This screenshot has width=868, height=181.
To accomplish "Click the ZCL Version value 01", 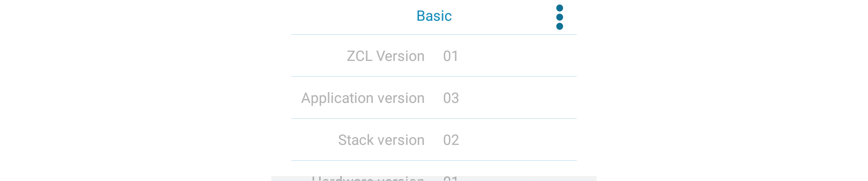I will pos(451,56).
